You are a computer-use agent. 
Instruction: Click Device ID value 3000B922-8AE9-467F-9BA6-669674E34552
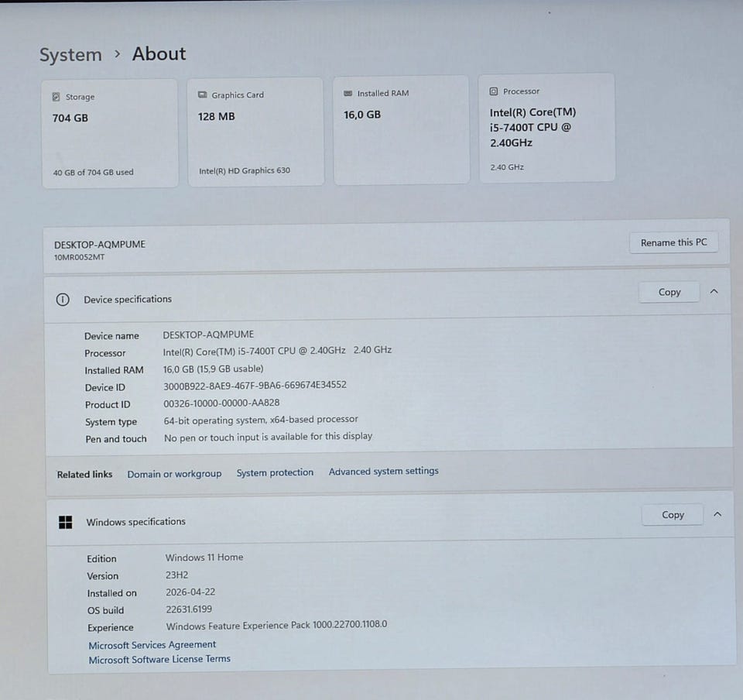click(255, 386)
